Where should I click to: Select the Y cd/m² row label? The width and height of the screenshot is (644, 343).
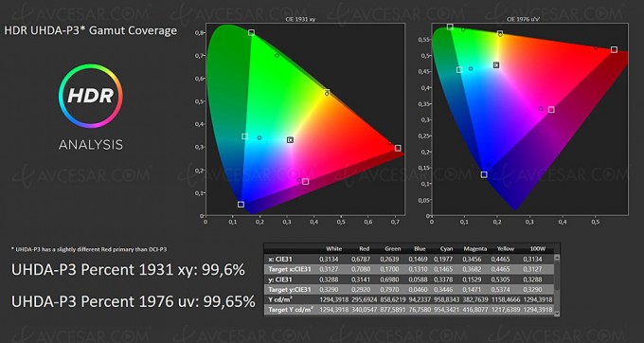pyautogui.click(x=280, y=299)
